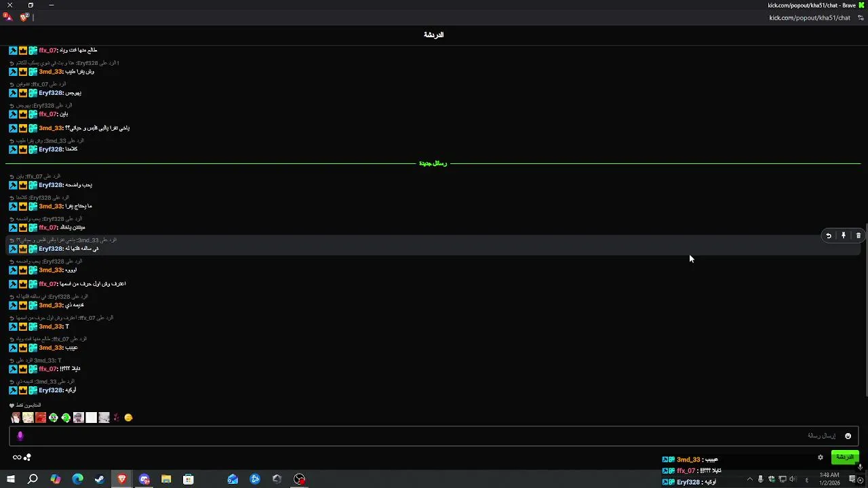This screenshot has height=488, width=868.
Task: Click username ffx_07 on the first chat message
Action: pos(47,51)
